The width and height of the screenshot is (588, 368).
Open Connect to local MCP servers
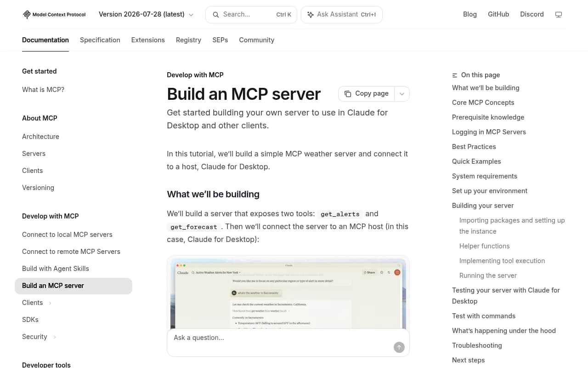pos(73,235)
